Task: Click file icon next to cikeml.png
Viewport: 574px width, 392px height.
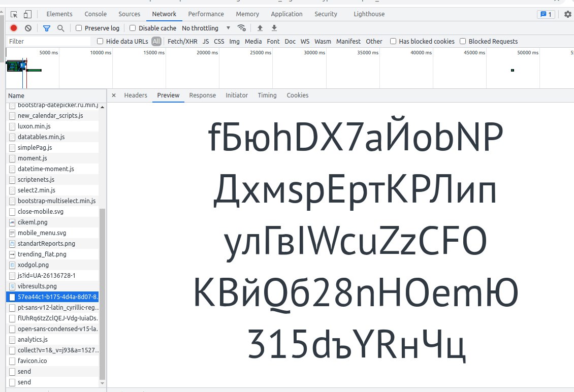Action: 12,222
